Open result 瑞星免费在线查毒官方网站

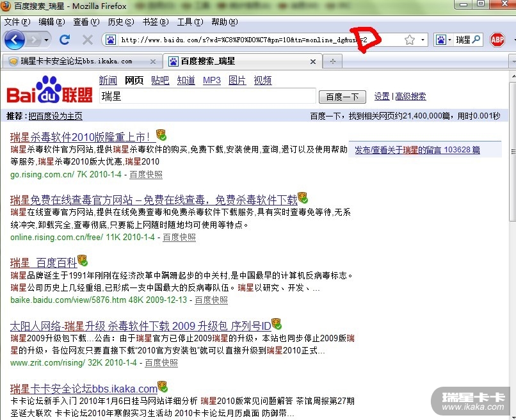pos(154,200)
